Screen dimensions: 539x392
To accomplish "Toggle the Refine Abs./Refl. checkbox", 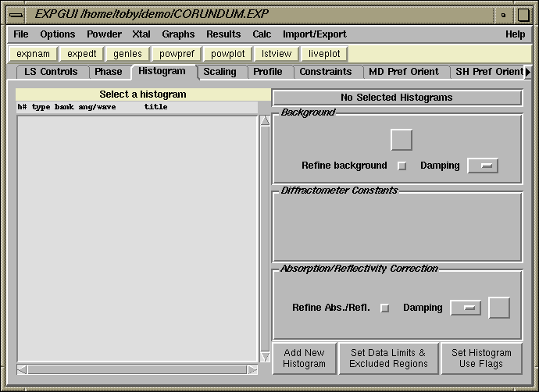I will (384, 308).
